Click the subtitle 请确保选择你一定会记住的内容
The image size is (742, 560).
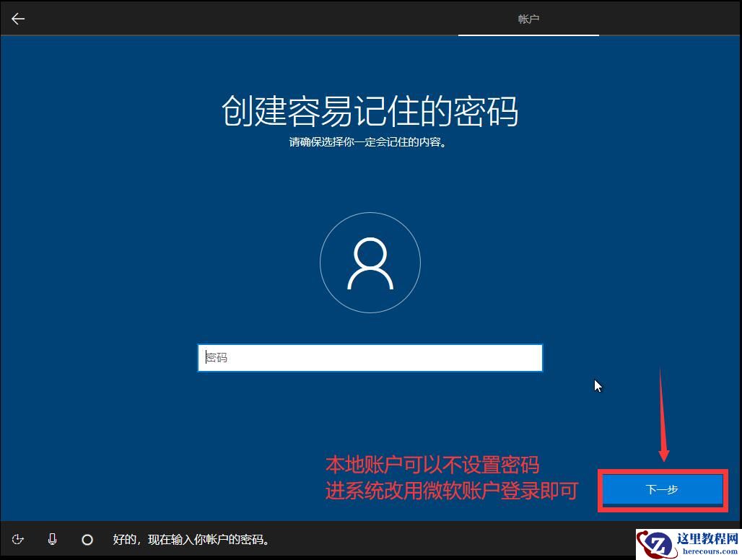pos(370,142)
